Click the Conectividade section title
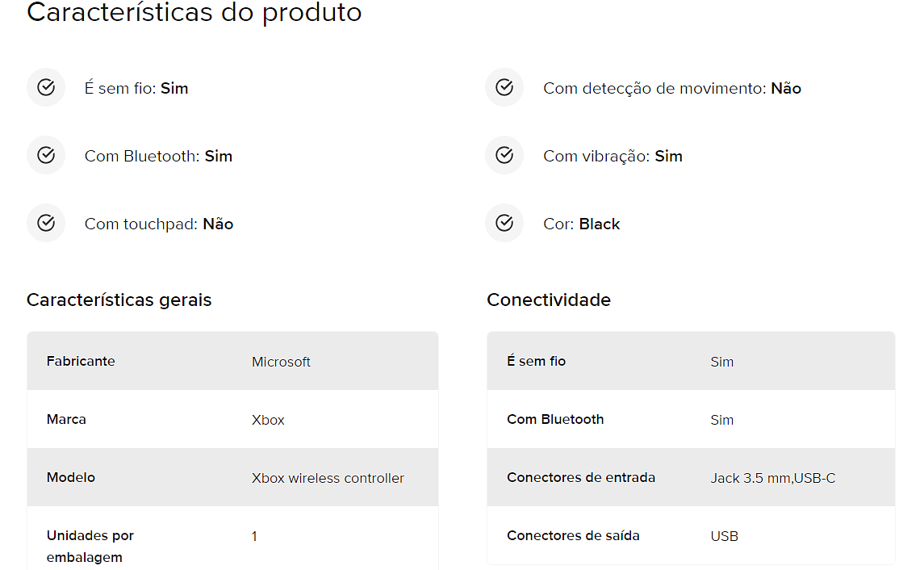Viewport: 924px width, 570px height. coord(549,300)
